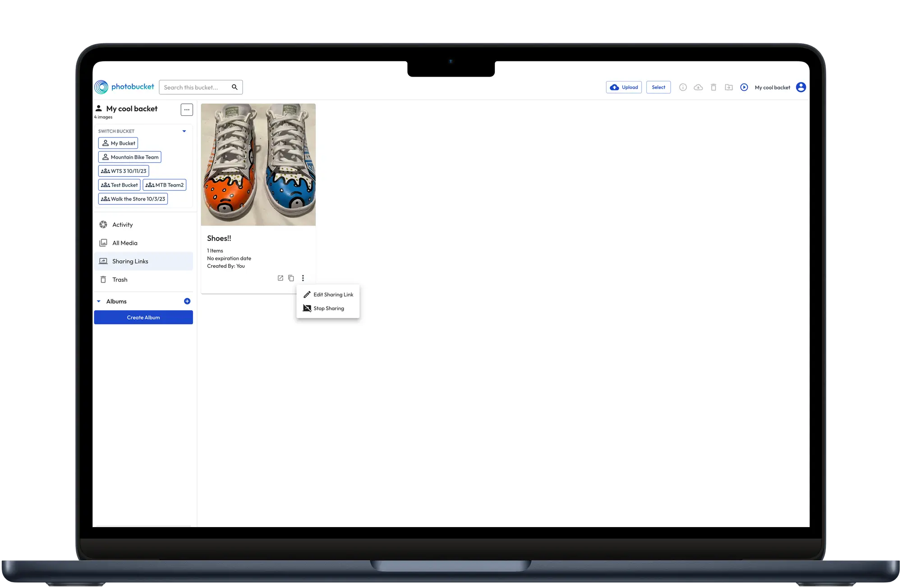Image resolution: width=902 pixels, height=588 pixels.
Task: Click the My cool backet sidebar title
Action: coord(132,109)
